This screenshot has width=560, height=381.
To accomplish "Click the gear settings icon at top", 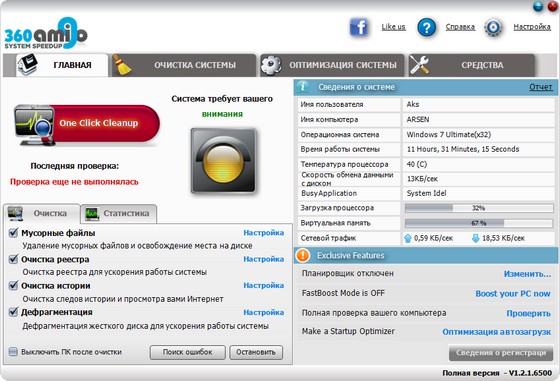I will pyautogui.click(x=494, y=27).
